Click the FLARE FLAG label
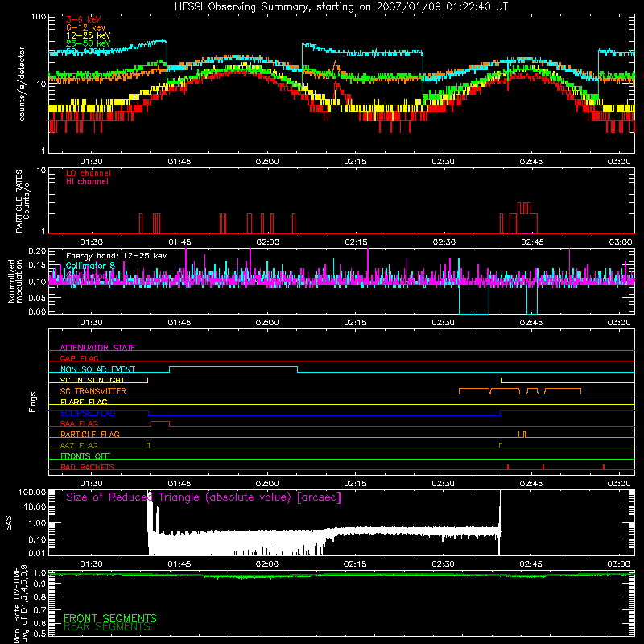644x644 pixels. tap(84, 402)
